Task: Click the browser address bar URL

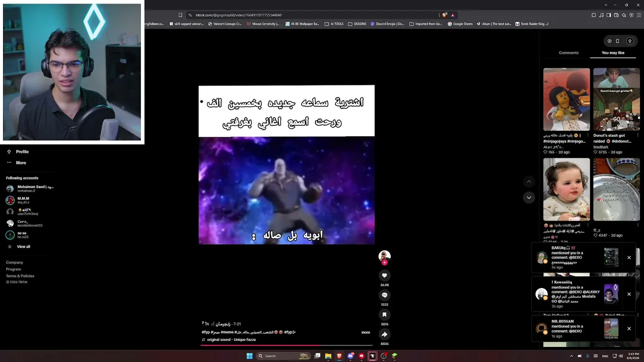Action: (x=238, y=15)
